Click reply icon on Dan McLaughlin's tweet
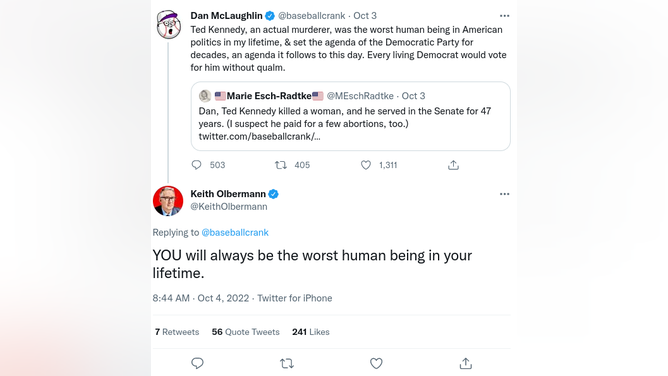668x376 pixels. pyautogui.click(x=196, y=165)
